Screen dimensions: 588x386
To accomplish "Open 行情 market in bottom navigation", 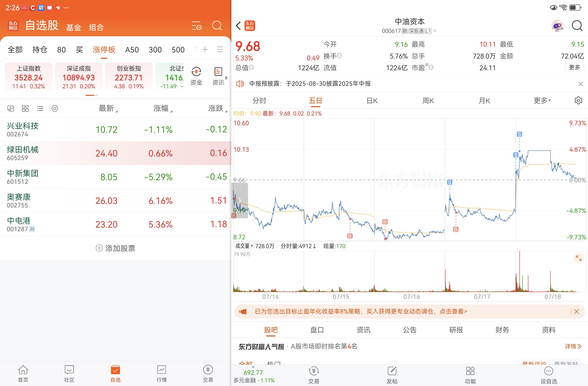I will point(161,374).
